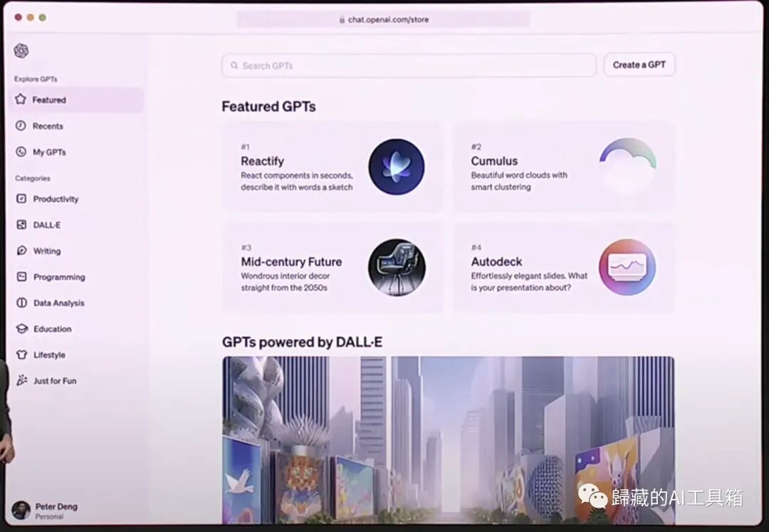Go to My GPTs

[x=49, y=152]
